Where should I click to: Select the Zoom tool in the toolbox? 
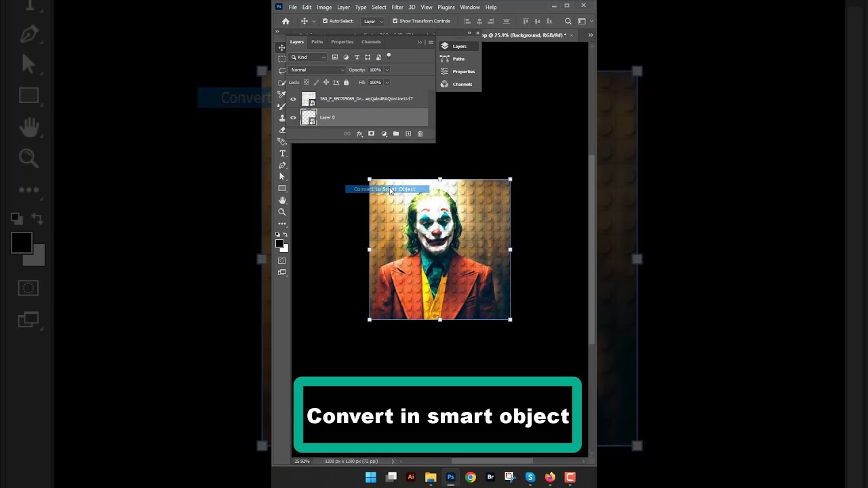click(x=282, y=211)
